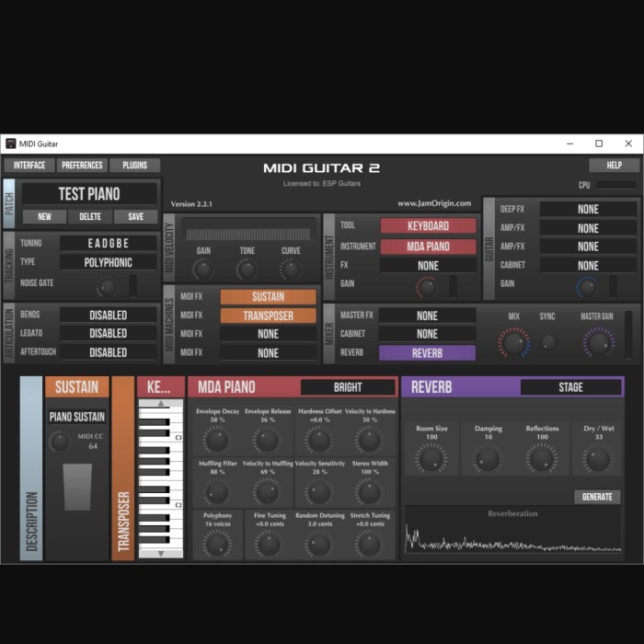Open the Interface tab
This screenshot has width=644, height=644.
tap(29, 165)
